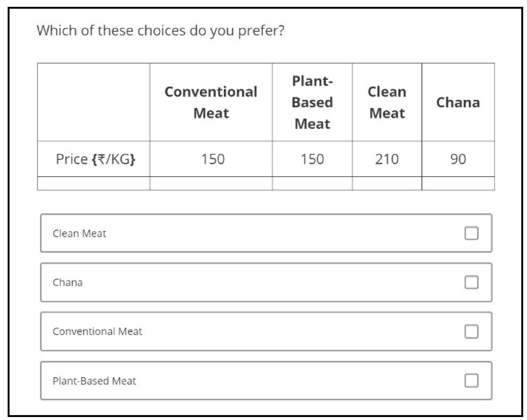
Task: Tick the Plant-Based Meat checkbox
Action: click(471, 381)
